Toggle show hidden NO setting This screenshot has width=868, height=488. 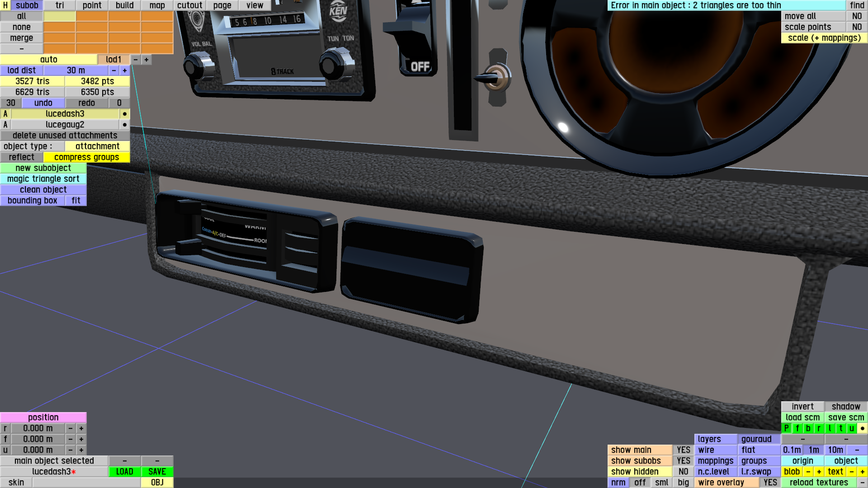coord(683,472)
